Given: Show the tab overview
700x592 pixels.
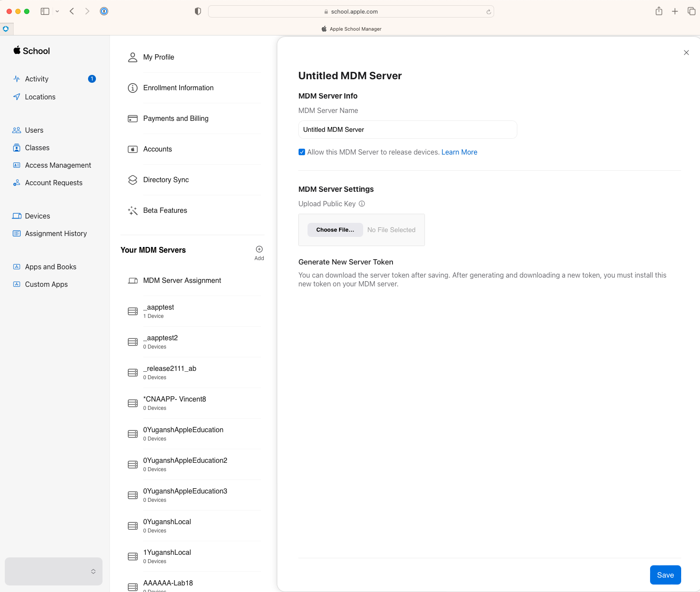Looking at the screenshot, I should click(692, 11).
